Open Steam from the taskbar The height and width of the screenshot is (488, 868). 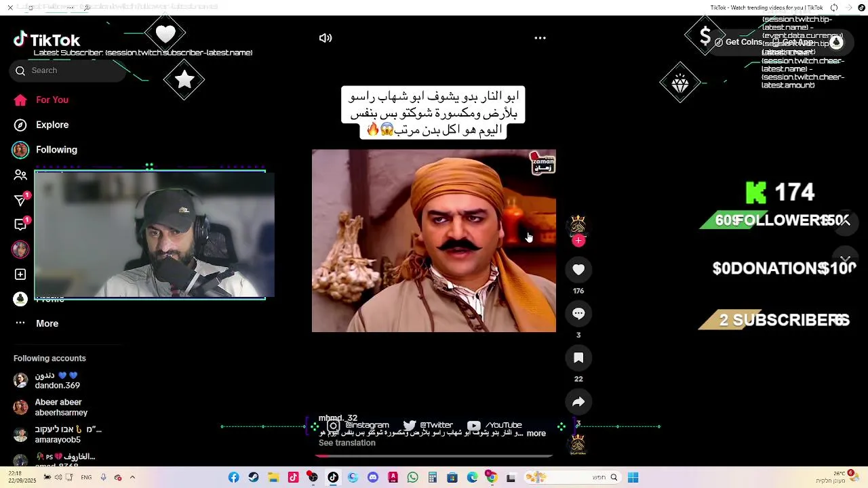pos(254,478)
